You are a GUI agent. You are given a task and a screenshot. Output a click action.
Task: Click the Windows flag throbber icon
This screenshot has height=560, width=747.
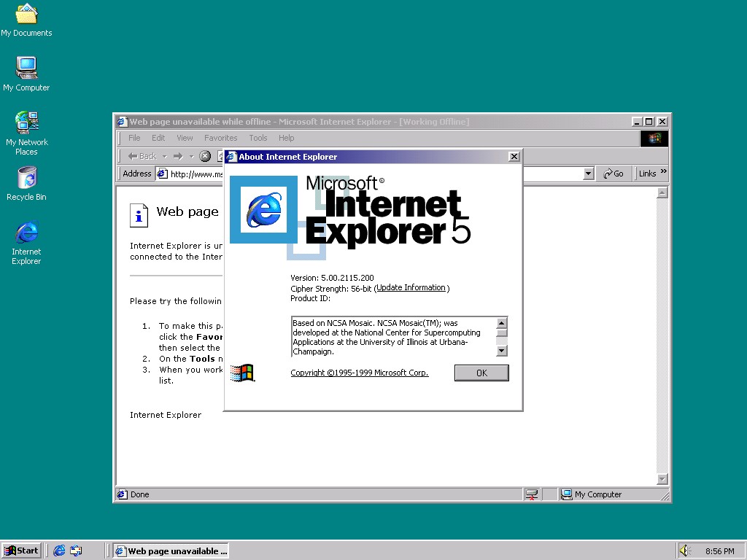654,138
